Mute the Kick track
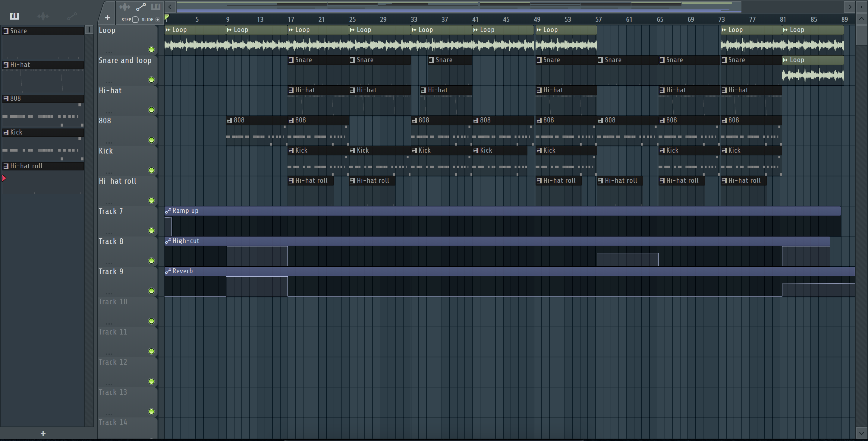 tap(152, 170)
